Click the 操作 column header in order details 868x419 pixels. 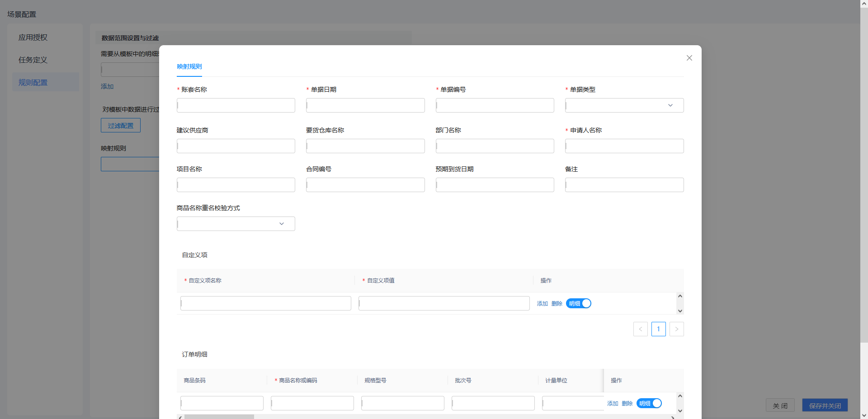point(617,381)
